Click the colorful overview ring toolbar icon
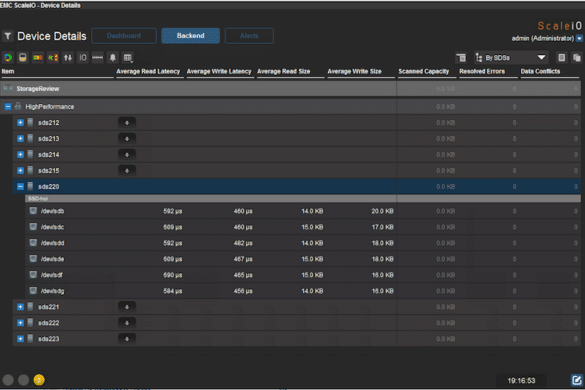585x390 pixels. (x=8, y=57)
